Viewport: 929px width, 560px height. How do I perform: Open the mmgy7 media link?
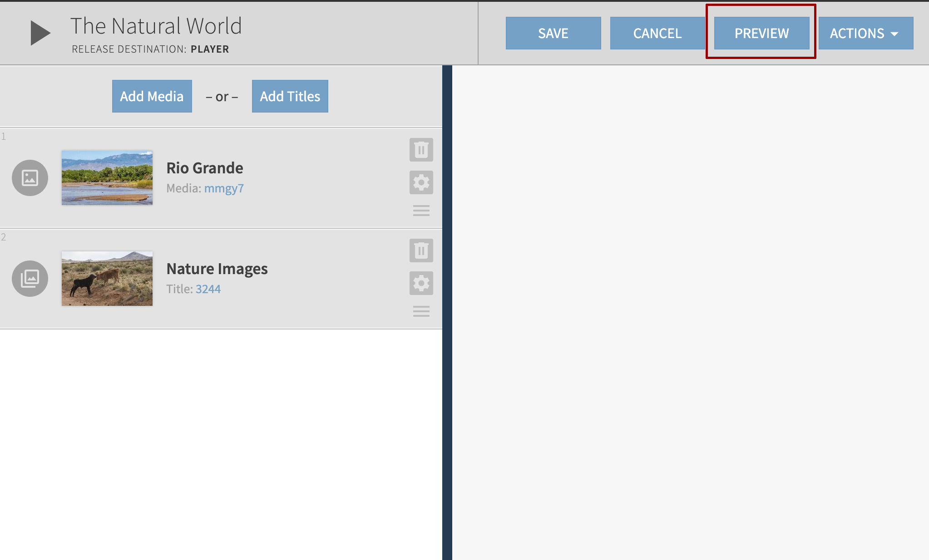click(x=223, y=188)
